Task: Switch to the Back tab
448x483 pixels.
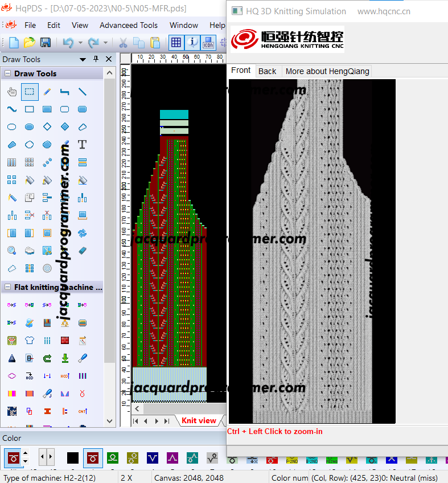Action: 267,71
